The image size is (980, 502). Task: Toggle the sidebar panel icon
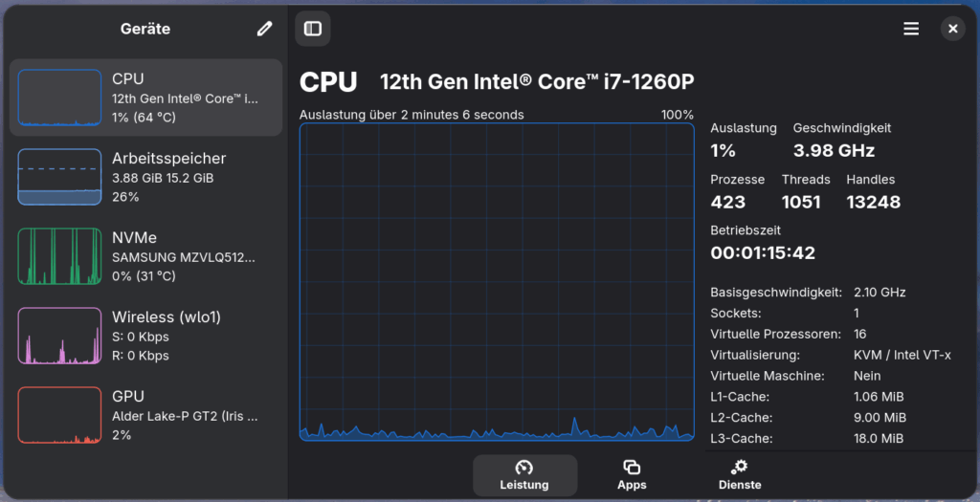point(313,29)
